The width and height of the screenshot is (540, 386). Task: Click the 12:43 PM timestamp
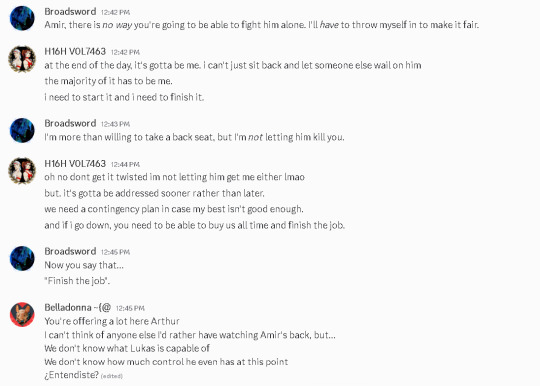(x=115, y=124)
